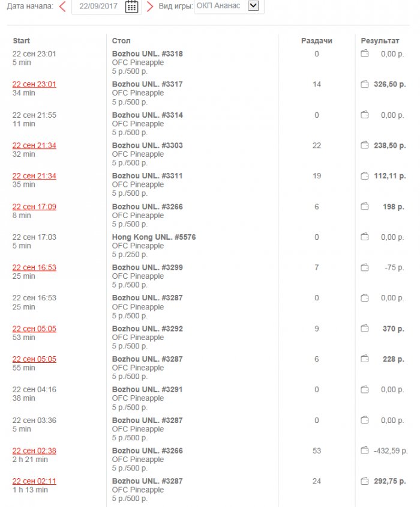420x507 pixels.
Task: Click hand icon for 198 р. result
Action: tap(364, 207)
